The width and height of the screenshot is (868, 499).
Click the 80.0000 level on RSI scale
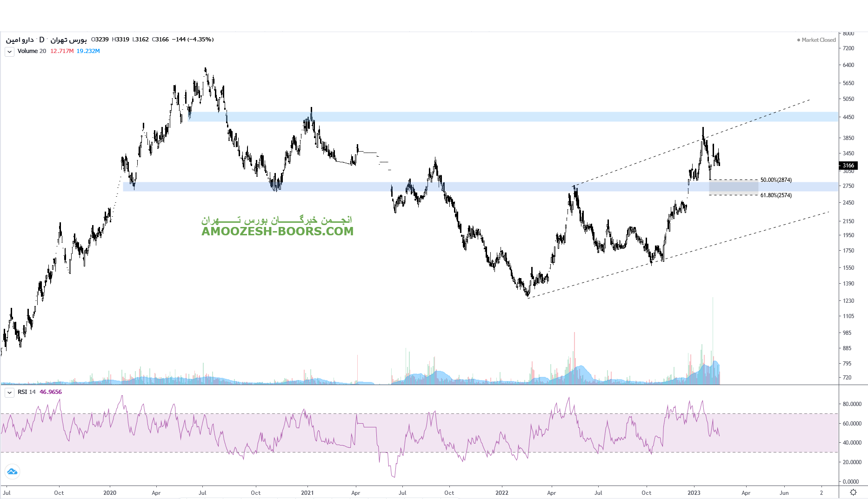pos(852,404)
